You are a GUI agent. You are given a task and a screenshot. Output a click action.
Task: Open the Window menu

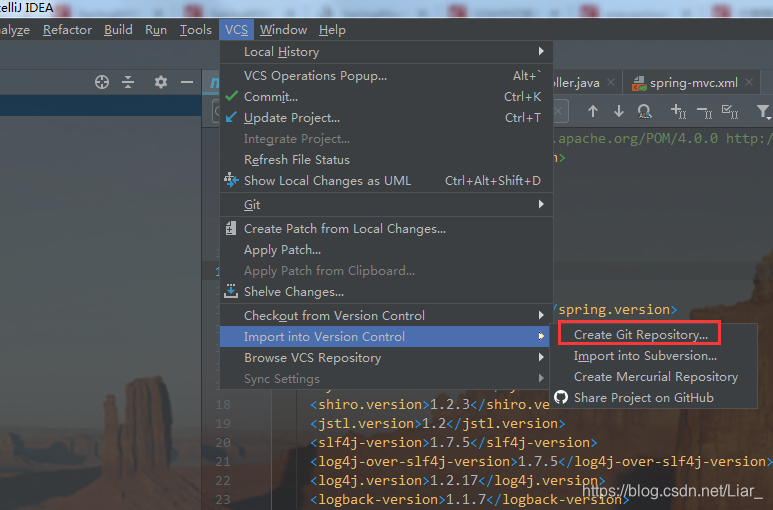[x=283, y=30]
